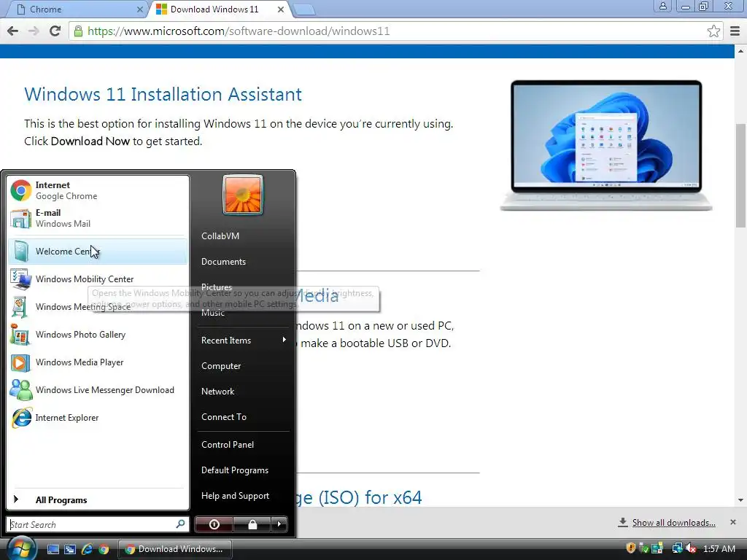Click network connection tray icon
This screenshot has width=747, height=560.
pyautogui.click(x=678, y=548)
